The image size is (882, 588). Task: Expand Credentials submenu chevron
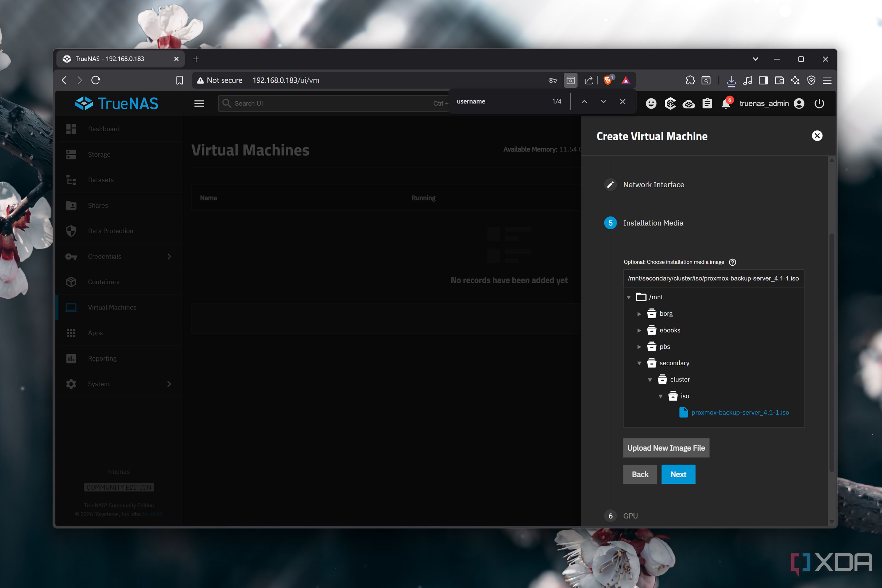pos(169,256)
